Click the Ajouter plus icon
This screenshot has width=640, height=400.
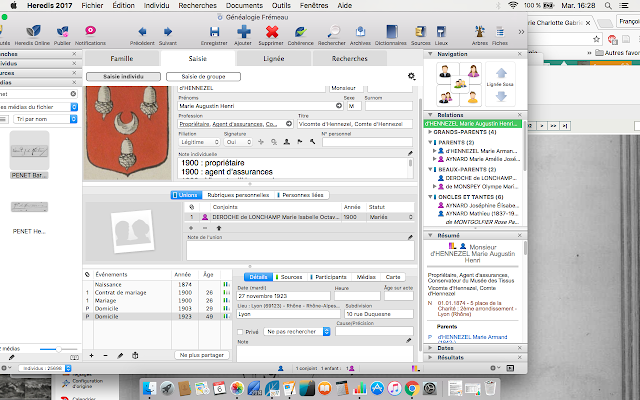pyautogui.click(x=243, y=34)
